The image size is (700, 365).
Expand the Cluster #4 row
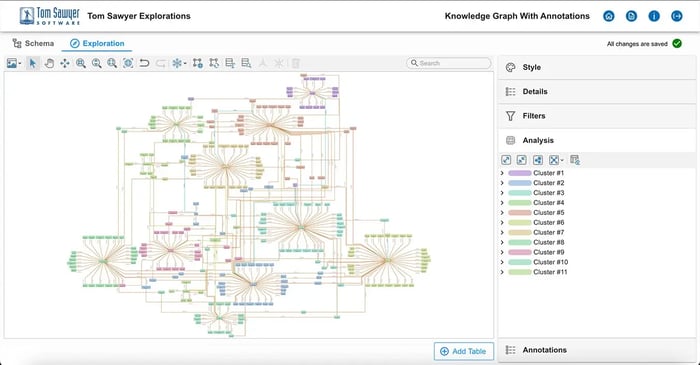(502, 203)
